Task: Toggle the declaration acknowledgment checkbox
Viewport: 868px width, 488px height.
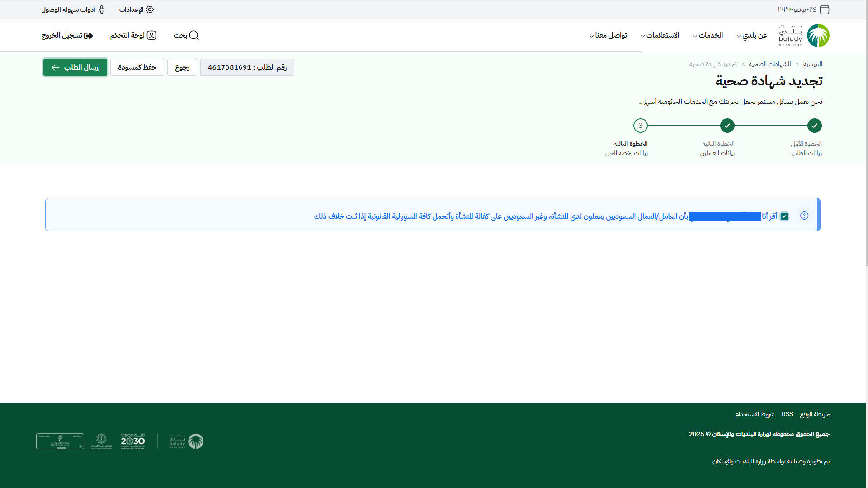Action: pos(784,216)
